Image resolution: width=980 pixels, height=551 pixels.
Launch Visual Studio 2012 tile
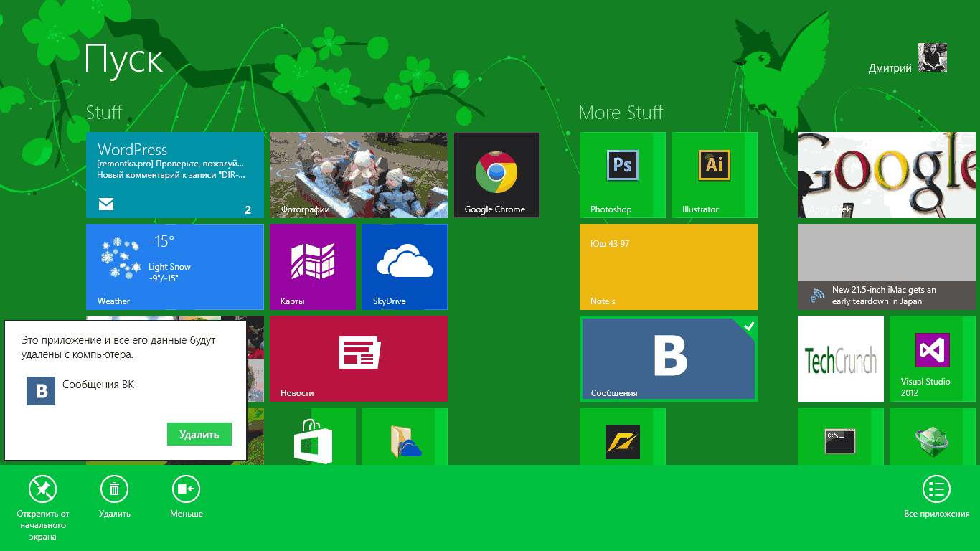pyautogui.click(x=933, y=359)
